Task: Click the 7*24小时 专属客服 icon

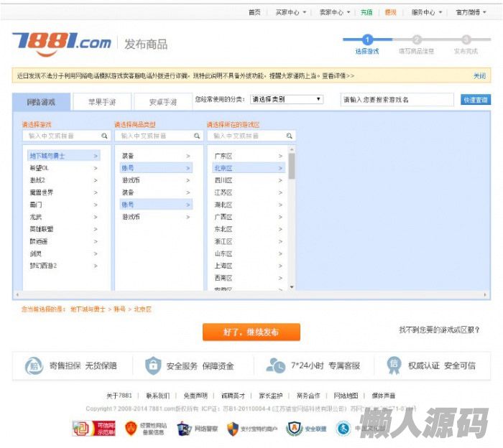Action: (x=275, y=365)
